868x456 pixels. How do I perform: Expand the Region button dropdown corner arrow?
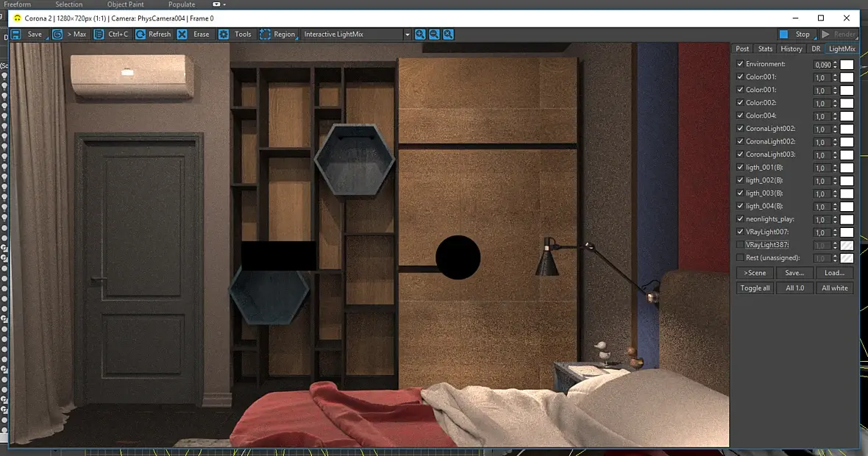(x=296, y=38)
